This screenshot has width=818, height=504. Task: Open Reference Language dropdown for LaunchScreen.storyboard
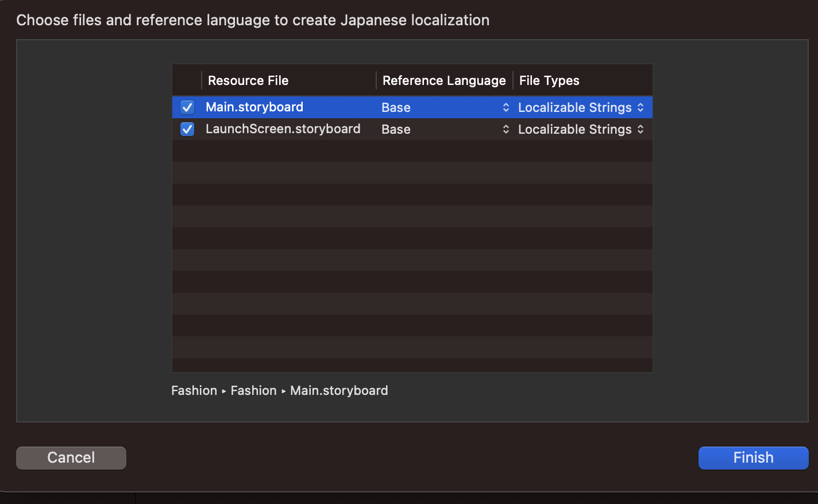[445, 129]
